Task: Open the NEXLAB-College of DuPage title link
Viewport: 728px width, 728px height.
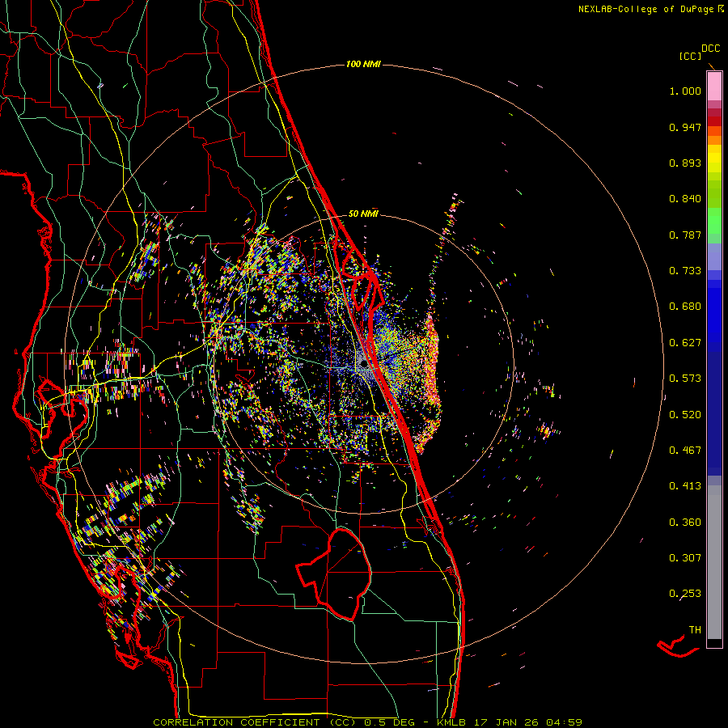Action: 646,9
